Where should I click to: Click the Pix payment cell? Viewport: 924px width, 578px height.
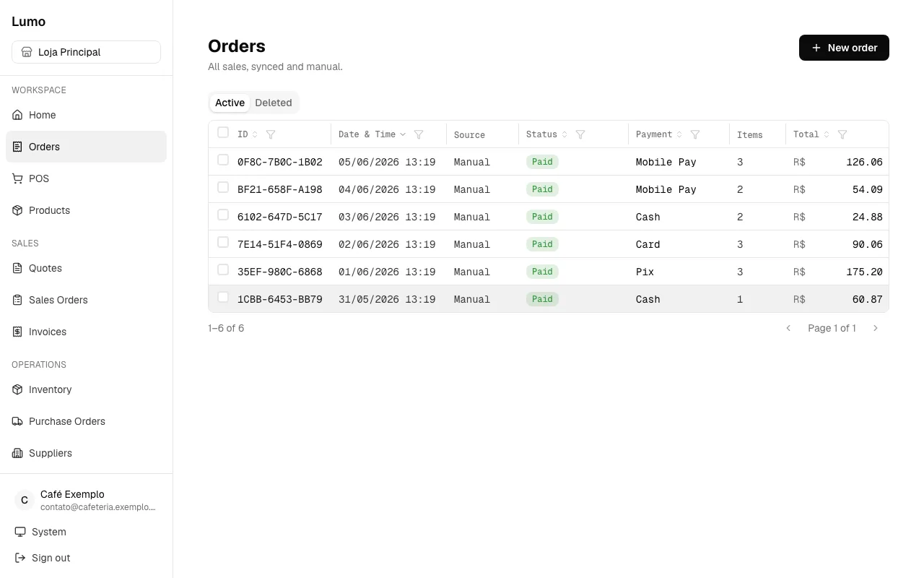pos(645,272)
